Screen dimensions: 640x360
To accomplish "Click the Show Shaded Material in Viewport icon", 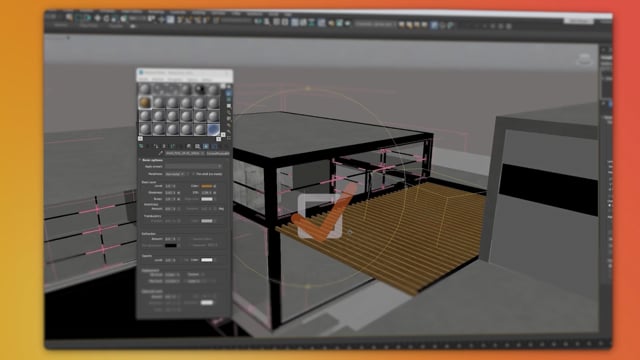I will tap(206, 146).
